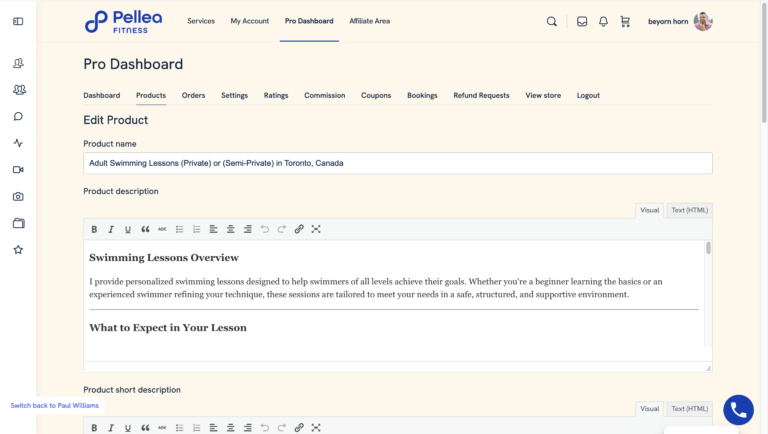The height and width of the screenshot is (434, 768).
Task: Apply bold in short description editor
Action: click(94, 428)
